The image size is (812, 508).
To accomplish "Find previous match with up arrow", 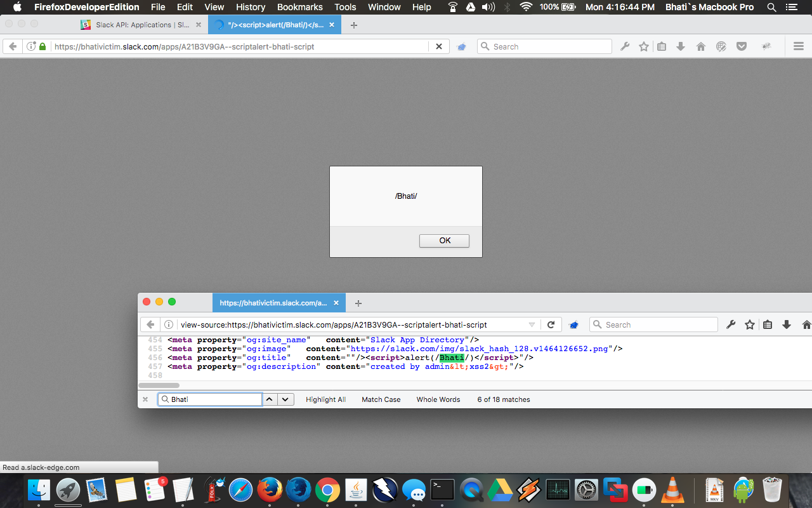I will [x=270, y=399].
